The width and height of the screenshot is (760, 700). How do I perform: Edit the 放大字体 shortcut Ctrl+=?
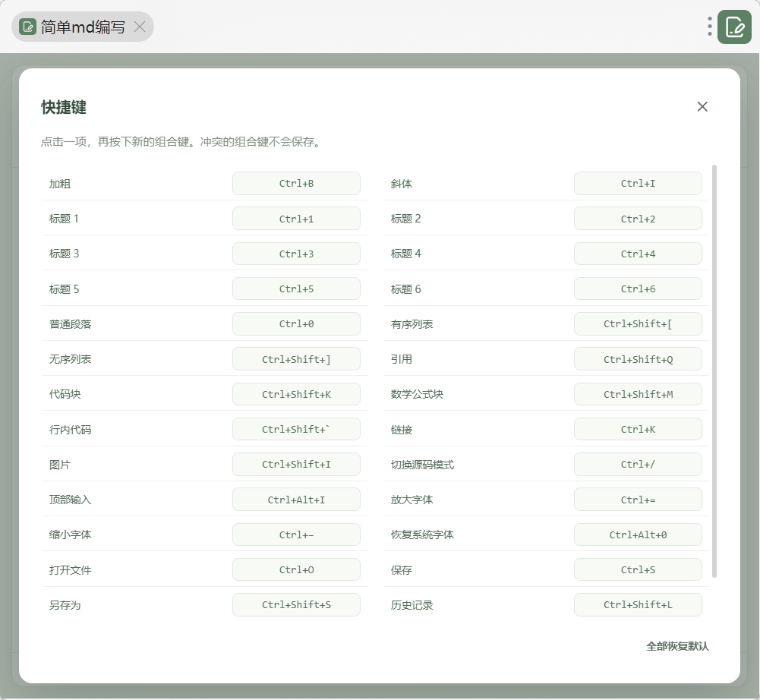[638, 500]
